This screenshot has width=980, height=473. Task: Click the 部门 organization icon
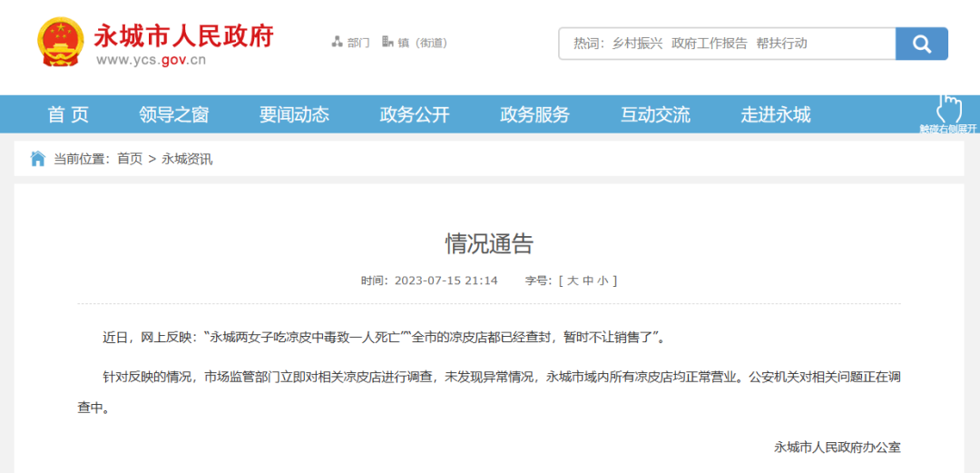pyautogui.click(x=337, y=43)
